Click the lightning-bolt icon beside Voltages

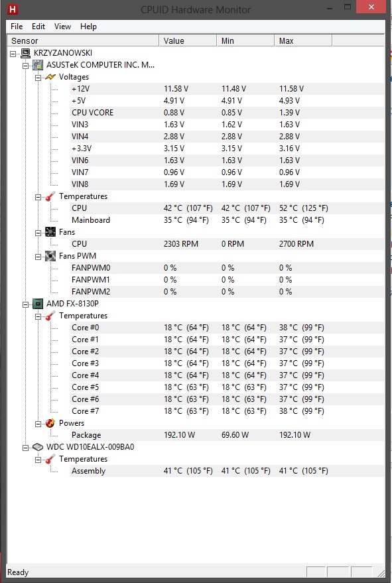tap(50, 77)
